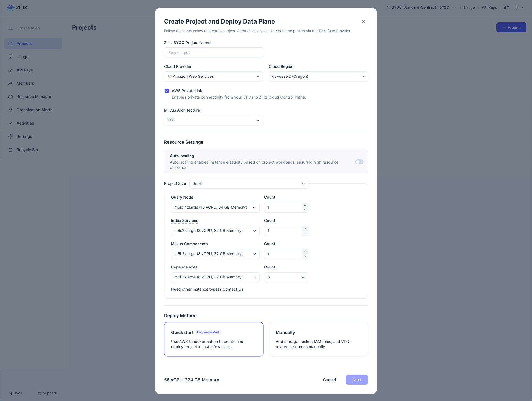Select the Manually deploy method card

(x=318, y=339)
